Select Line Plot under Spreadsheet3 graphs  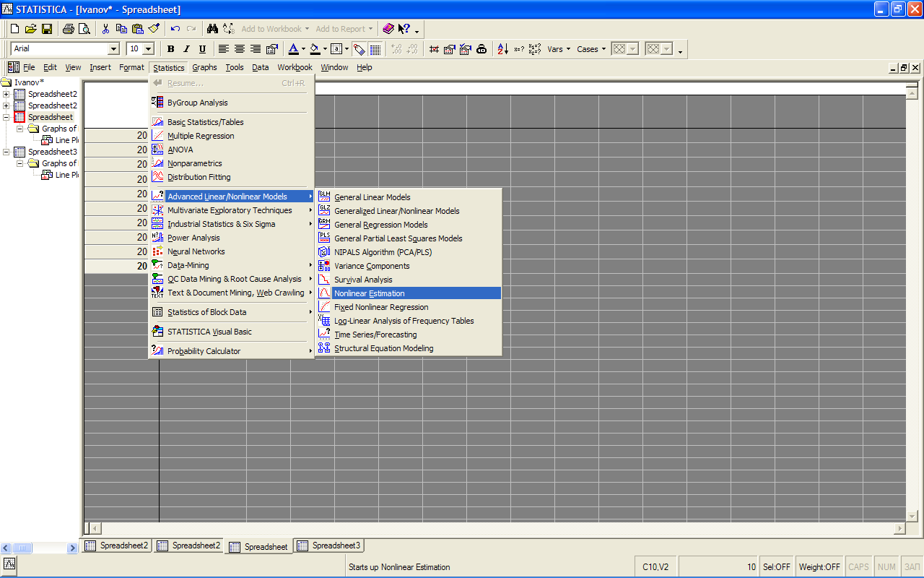coord(67,175)
